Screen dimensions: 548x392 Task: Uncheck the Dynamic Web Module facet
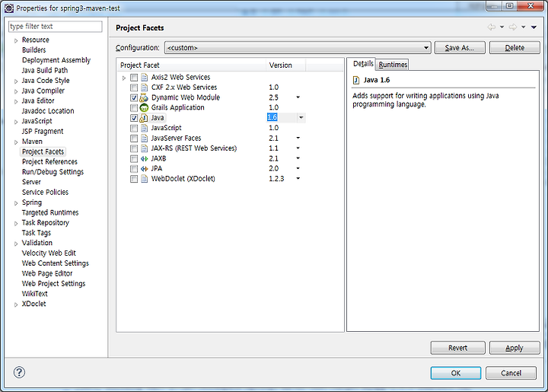click(134, 98)
